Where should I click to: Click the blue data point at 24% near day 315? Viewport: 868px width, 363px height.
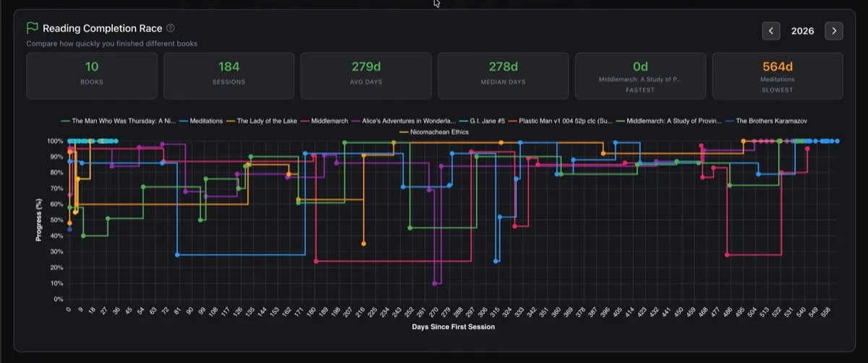[x=496, y=261]
